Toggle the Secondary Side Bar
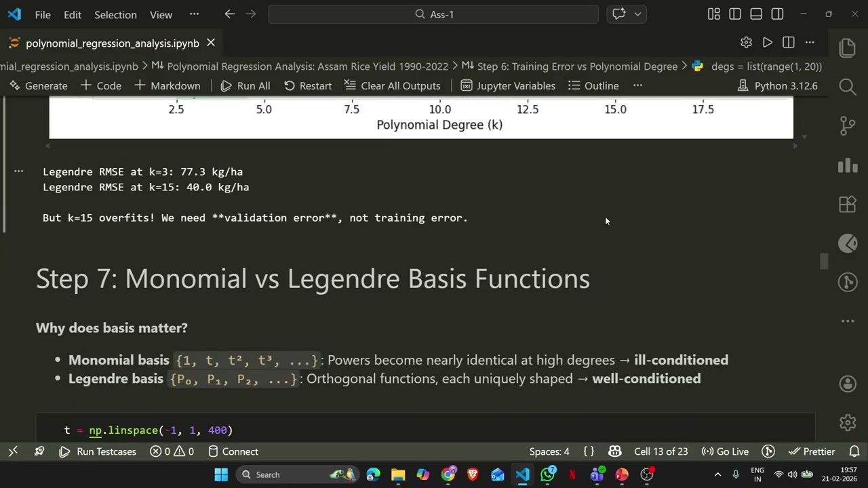This screenshot has height=488, width=868. pos(778,14)
